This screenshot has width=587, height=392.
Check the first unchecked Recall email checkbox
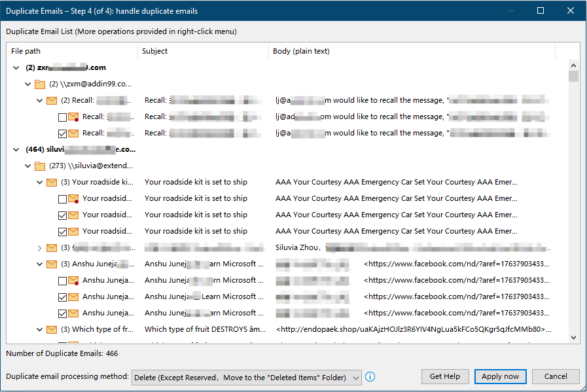click(62, 117)
